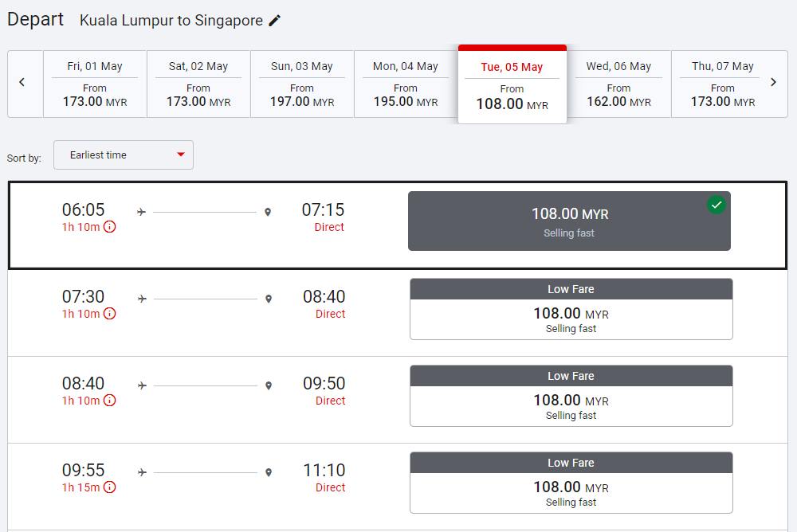Click the pencil icon to edit route
This screenshot has height=532, width=797.
pyautogui.click(x=275, y=21)
